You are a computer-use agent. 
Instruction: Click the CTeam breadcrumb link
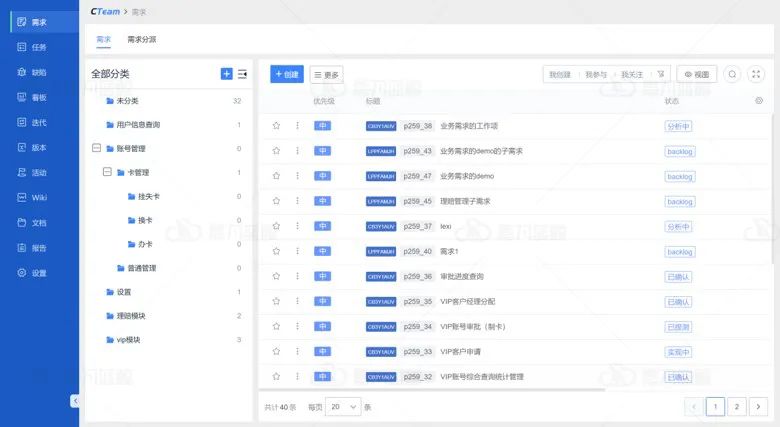point(105,11)
